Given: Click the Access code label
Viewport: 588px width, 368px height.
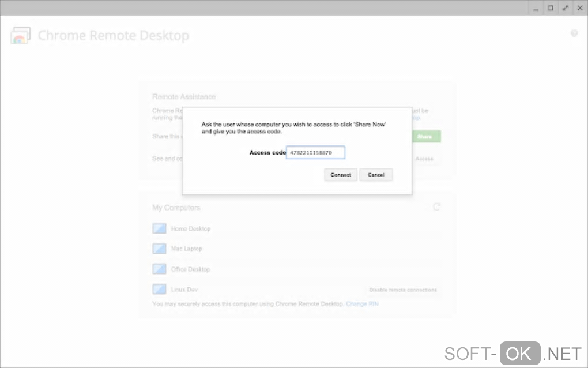Looking at the screenshot, I should pyautogui.click(x=267, y=153).
